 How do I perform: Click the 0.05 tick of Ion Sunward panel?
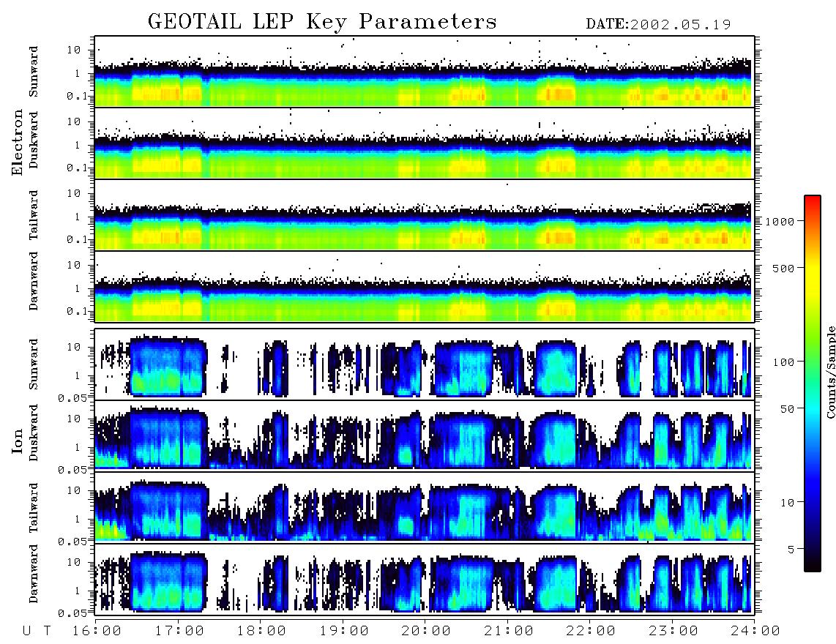tap(72, 398)
